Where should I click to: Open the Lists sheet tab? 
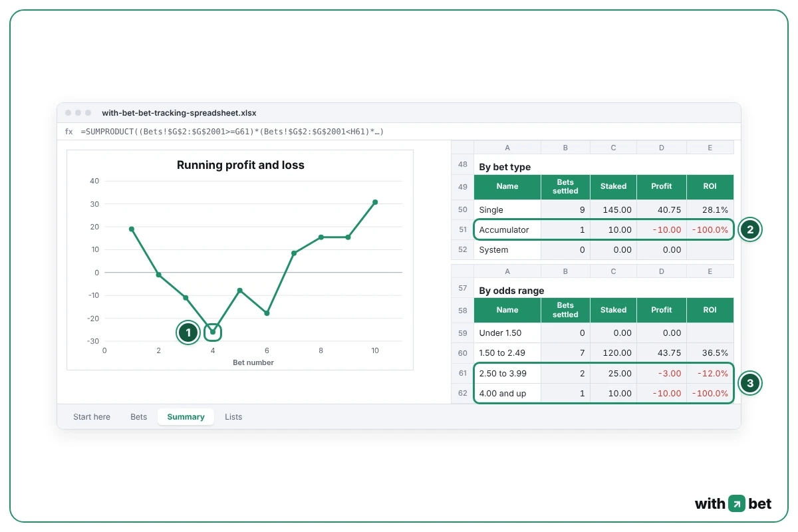233,417
